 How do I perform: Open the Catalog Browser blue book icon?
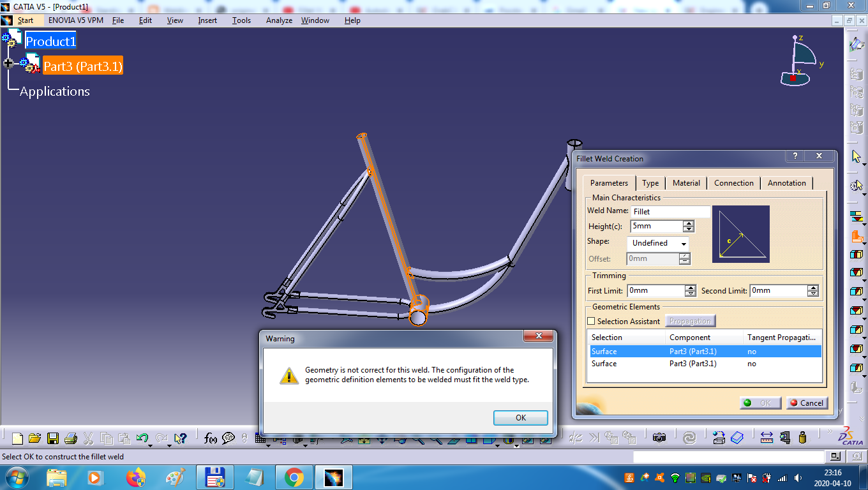coord(737,438)
